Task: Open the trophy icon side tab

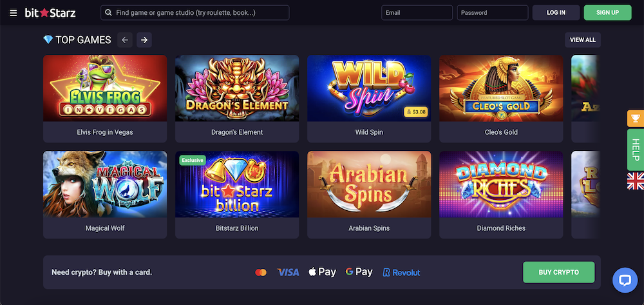Action: tap(635, 119)
